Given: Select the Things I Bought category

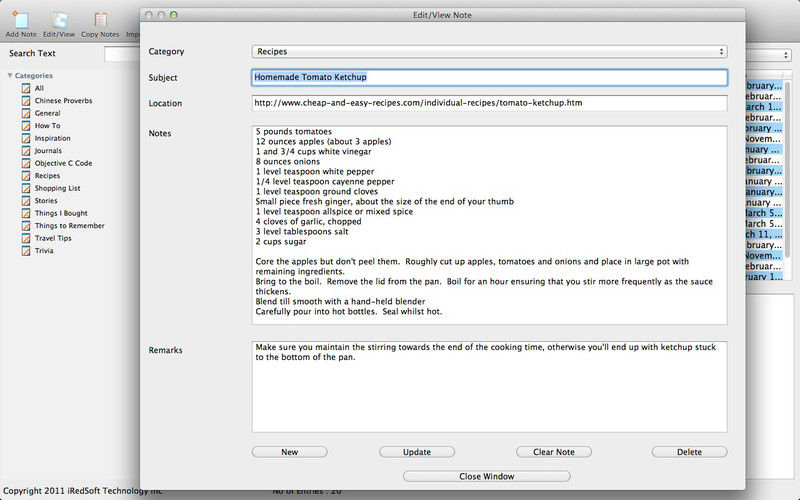Looking at the screenshot, I should (x=61, y=213).
